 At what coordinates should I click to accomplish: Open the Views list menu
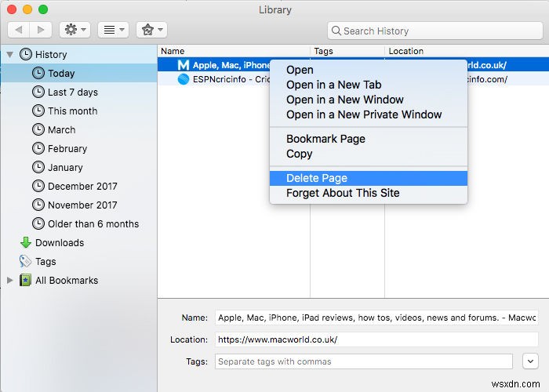tap(113, 30)
